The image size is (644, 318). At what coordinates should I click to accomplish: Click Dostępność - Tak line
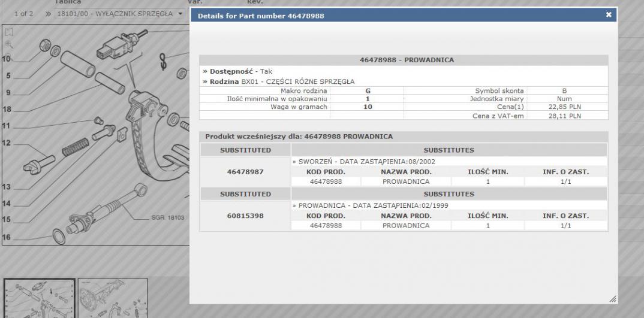(237, 71)
